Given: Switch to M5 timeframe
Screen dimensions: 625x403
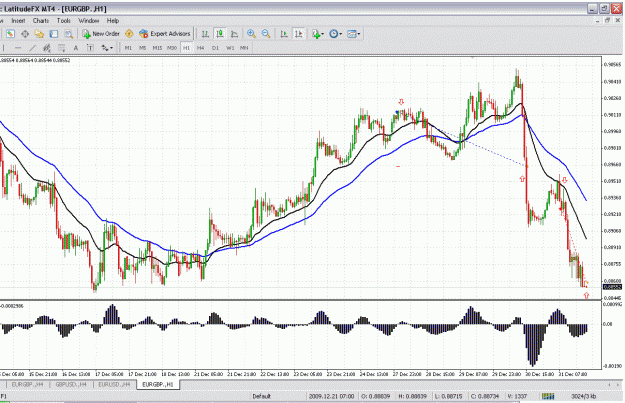Looking at the screenshot, I should tap(143, 48).
